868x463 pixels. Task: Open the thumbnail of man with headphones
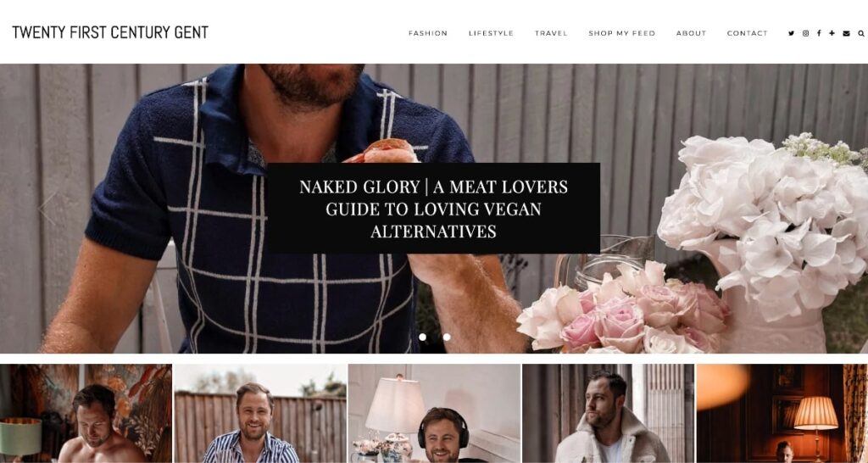(434, 413)
